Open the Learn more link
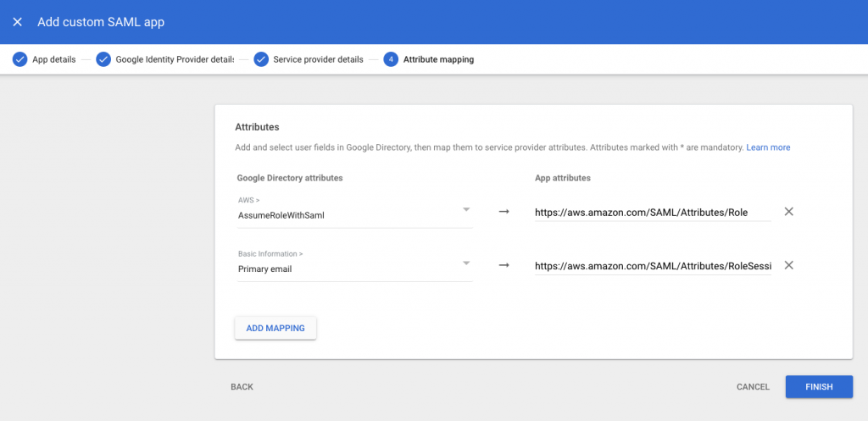Viewport: 868px width, 421px height. [x=768, y=147]
